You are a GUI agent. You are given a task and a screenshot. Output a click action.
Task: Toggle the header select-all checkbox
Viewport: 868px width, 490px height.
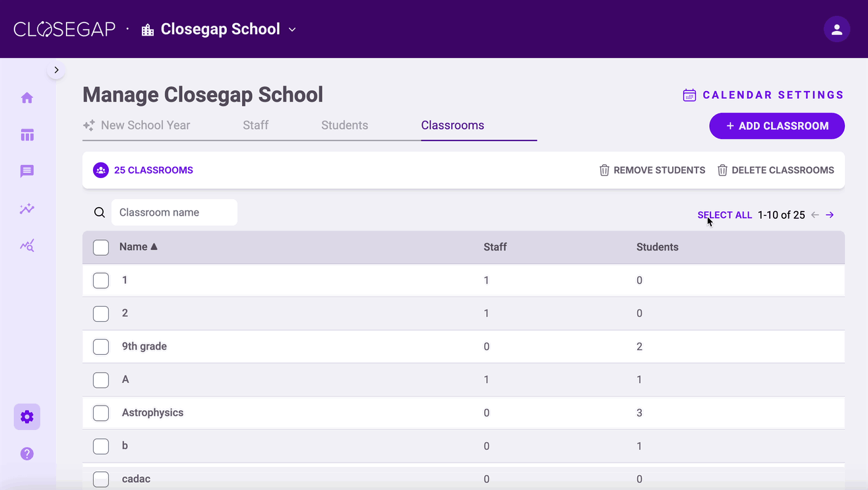(x=101, y=247)
